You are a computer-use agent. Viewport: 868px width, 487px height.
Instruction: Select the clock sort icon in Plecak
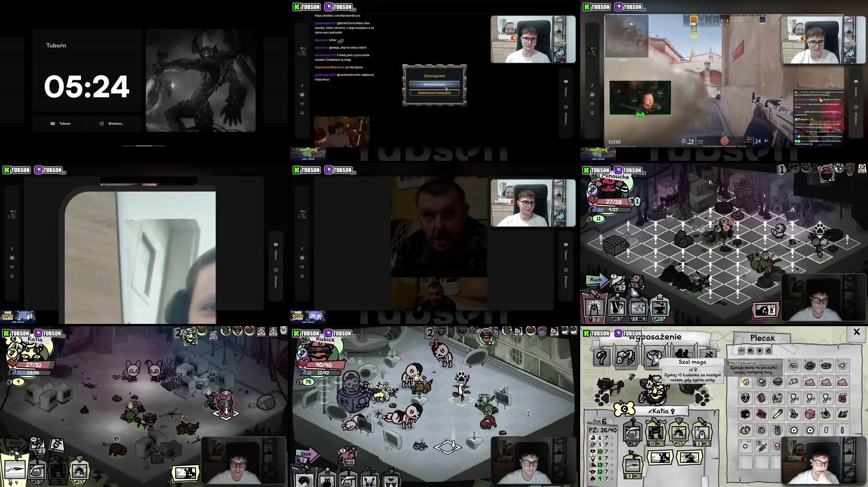click(x=768, y=350)
